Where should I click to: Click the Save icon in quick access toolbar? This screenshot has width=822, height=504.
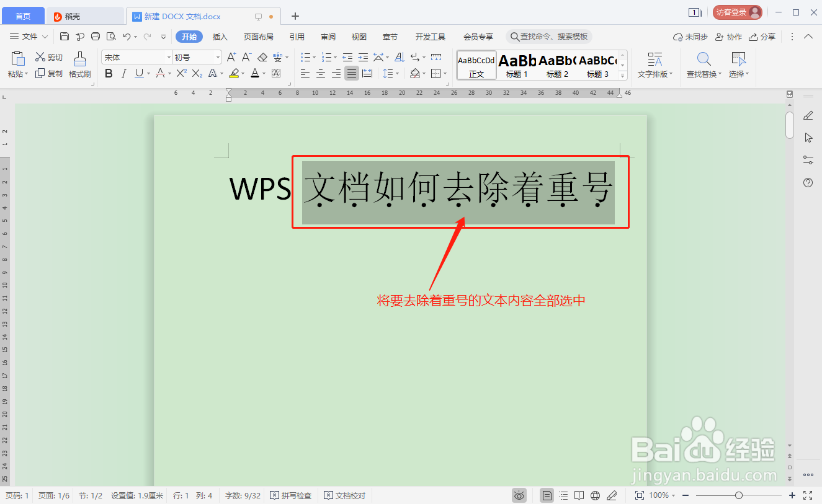[65, 37]
